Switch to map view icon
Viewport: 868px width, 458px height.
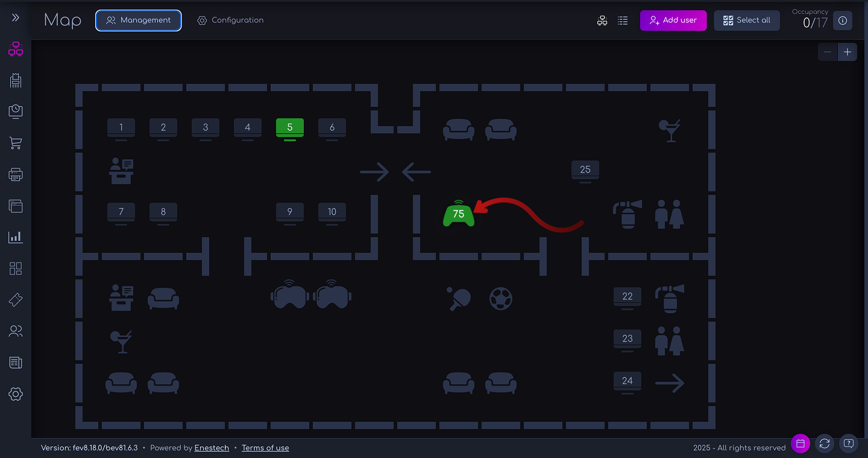(602, 21)
